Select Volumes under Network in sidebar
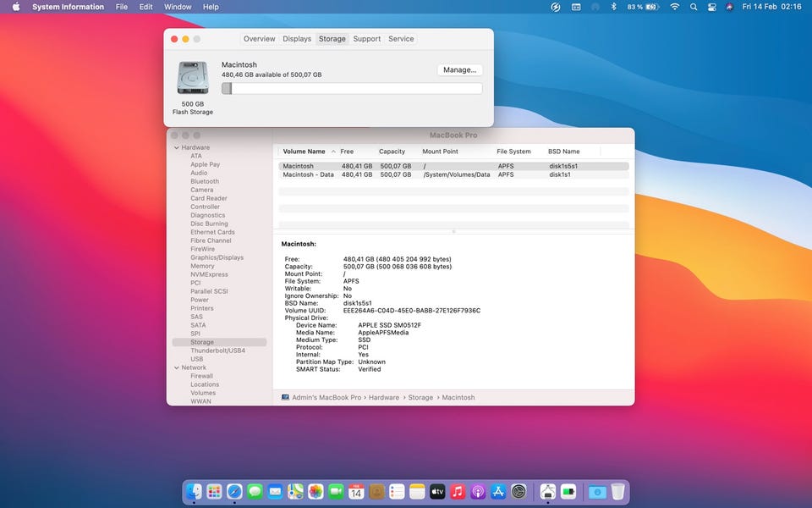Viewport: 812px width, 508px height. (203, 393)
